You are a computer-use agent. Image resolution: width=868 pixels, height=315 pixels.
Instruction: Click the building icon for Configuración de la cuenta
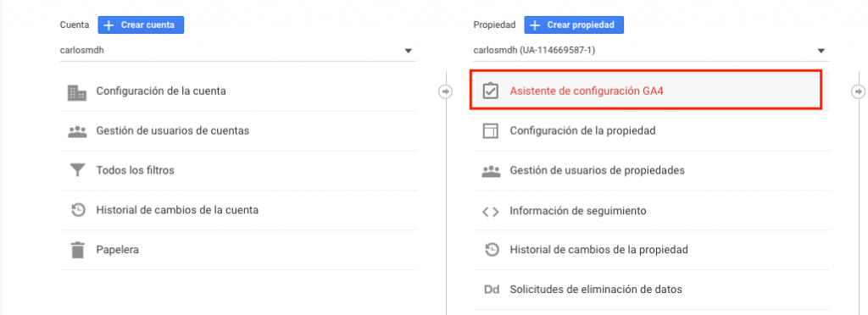coord(77,92)
